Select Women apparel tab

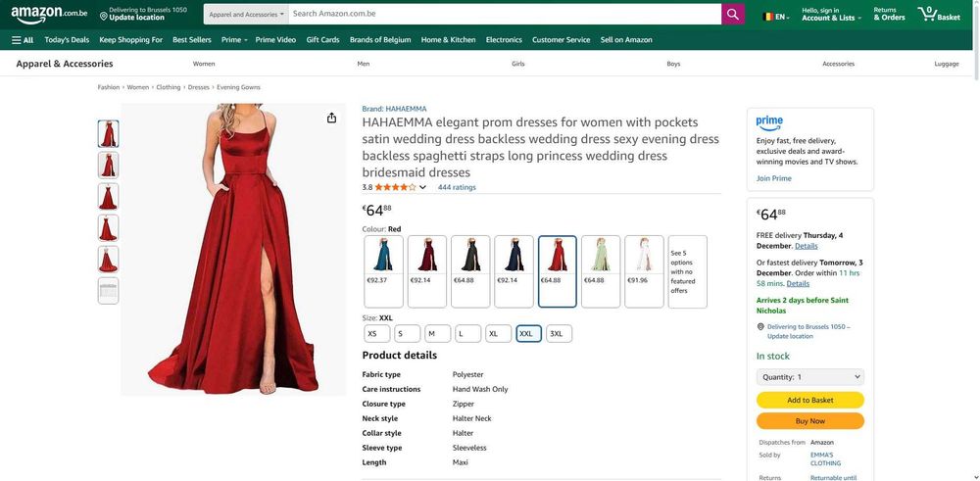click(x=204, y=64)
